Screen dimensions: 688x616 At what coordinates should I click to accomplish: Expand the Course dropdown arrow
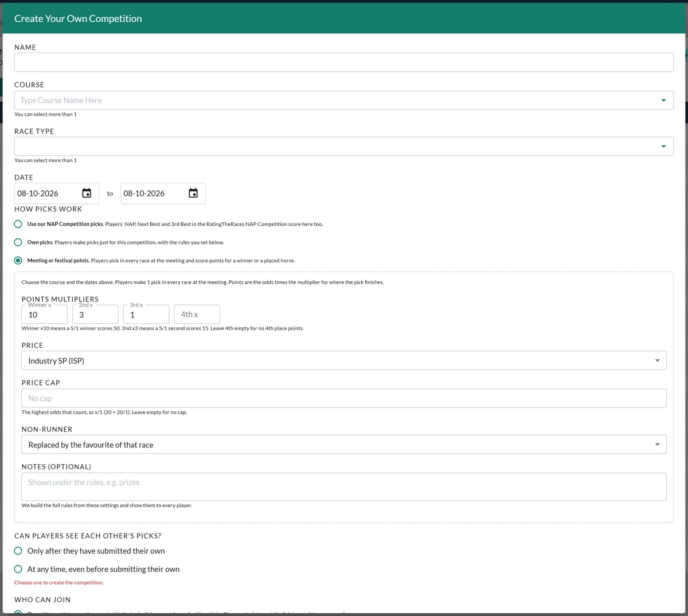(x=663, y=100)
